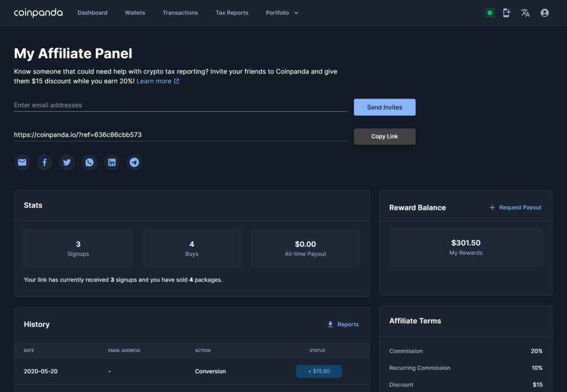Screen dimensions: 567x392
Task: Share referral link via Twitter icon
Action: pos(67,162)
